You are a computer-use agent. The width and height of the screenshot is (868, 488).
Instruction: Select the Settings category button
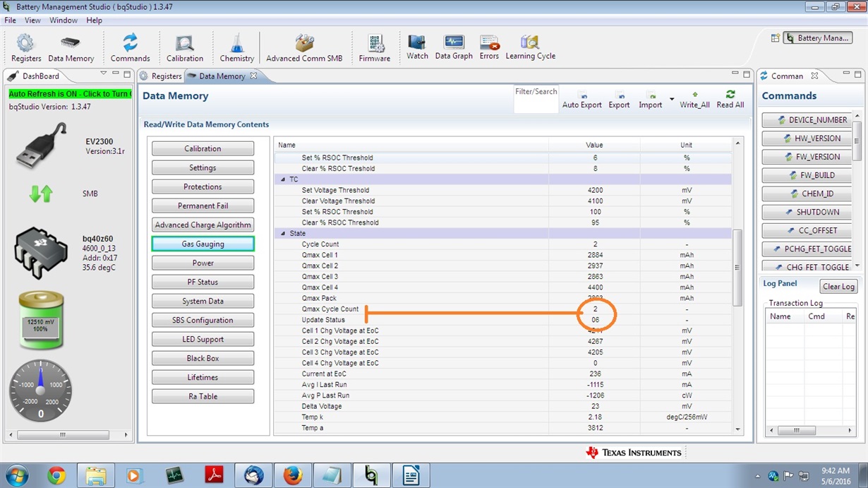tap(203, 168)
